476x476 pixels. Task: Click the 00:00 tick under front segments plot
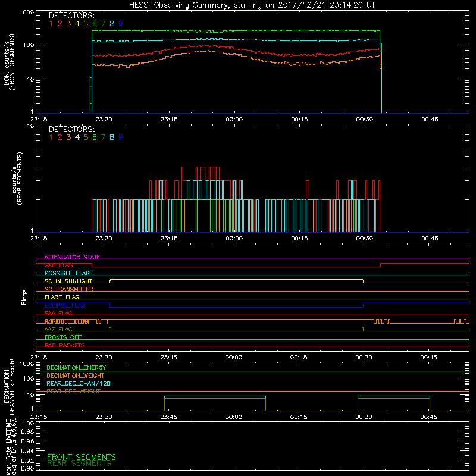tap(234, 120)
